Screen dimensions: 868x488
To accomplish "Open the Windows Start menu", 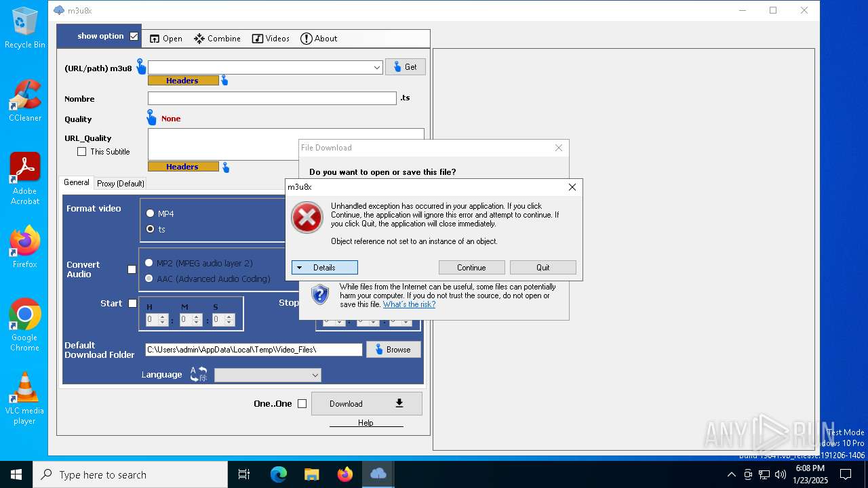I will pos(16,474).
